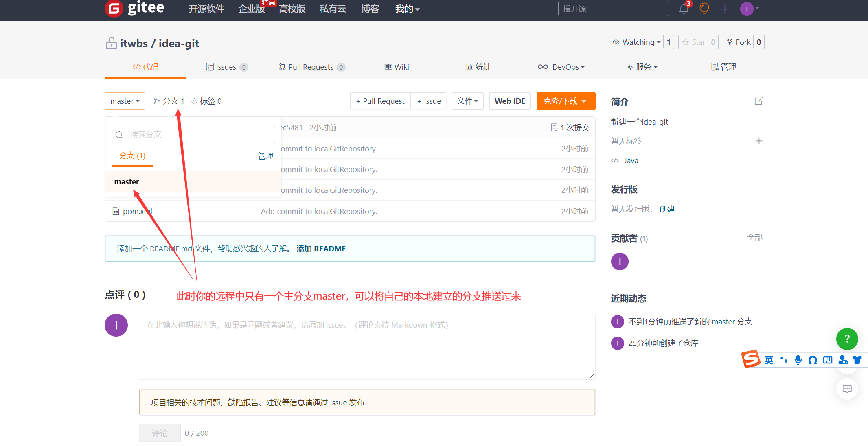868x446 pixels.
Task: Click the plus create icon in header
Action: point(725,9)
